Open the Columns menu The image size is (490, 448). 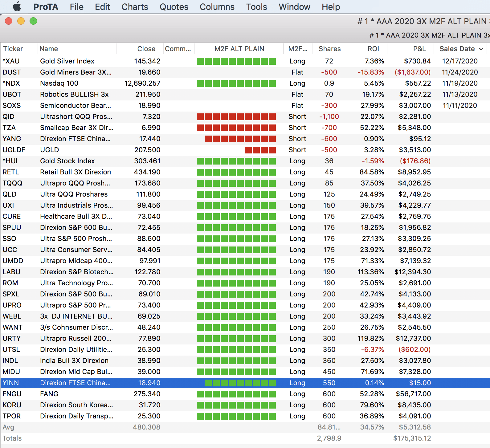[217, 7]
